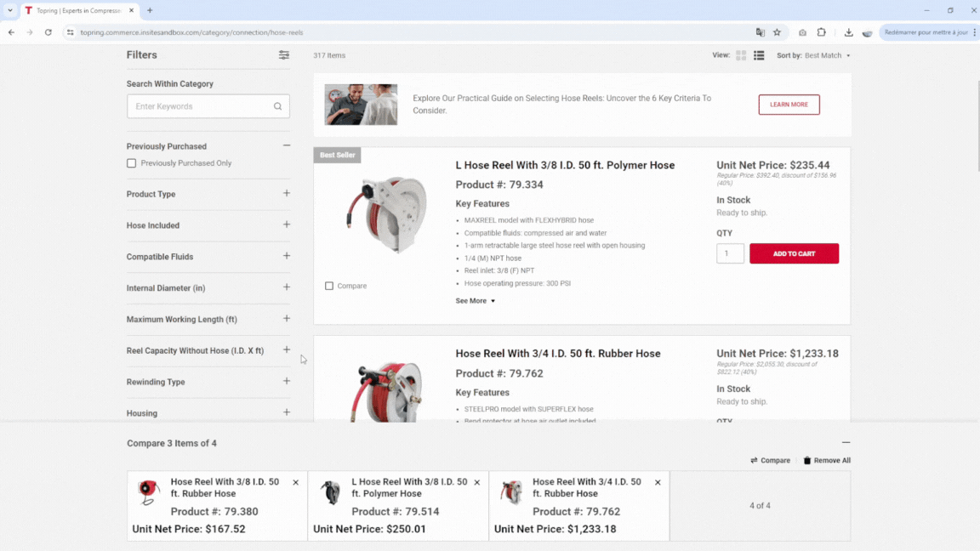Open tab search dropdown arrow
Image resolution: width=980 pixels, height=551 pixels.
point(10,10)
